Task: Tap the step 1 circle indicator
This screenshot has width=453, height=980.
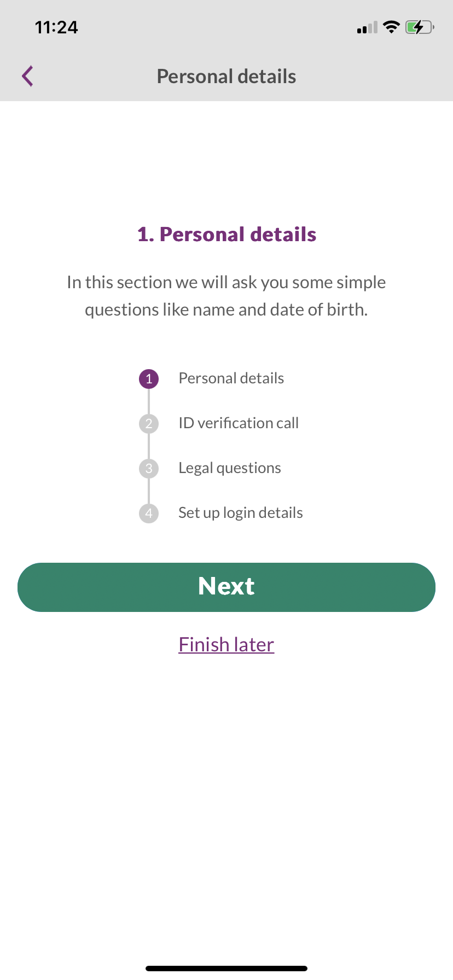Action: coord(149,379)
